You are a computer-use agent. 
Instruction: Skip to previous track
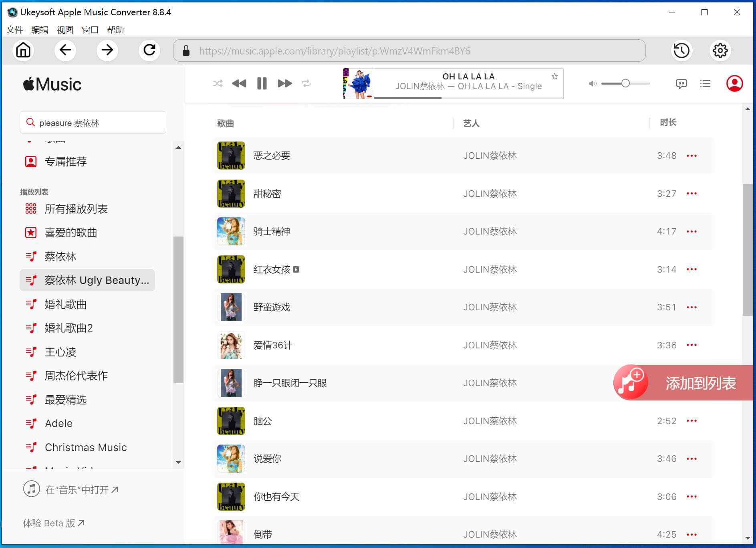[x=239, y=83]
